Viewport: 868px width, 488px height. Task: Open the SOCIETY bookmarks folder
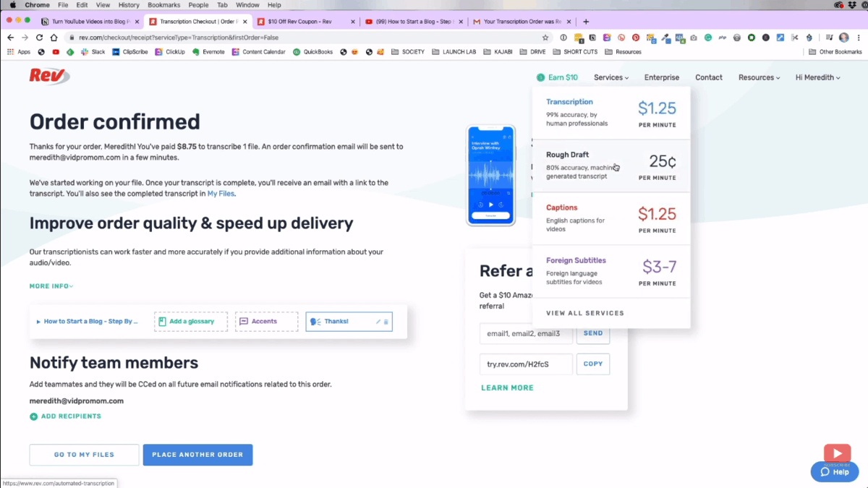pyautogui.click(x=408, y=52)
